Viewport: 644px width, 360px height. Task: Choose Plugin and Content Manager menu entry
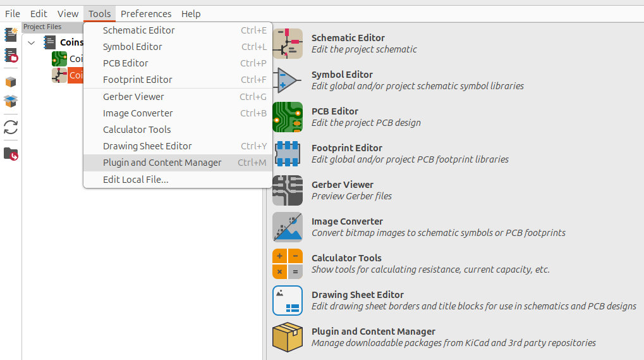pos(162,163)
